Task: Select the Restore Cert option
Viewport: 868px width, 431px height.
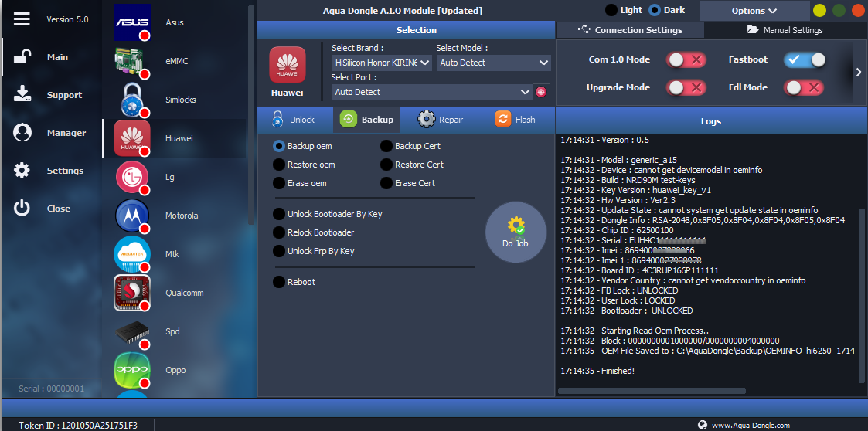Action: coord(386,165)
